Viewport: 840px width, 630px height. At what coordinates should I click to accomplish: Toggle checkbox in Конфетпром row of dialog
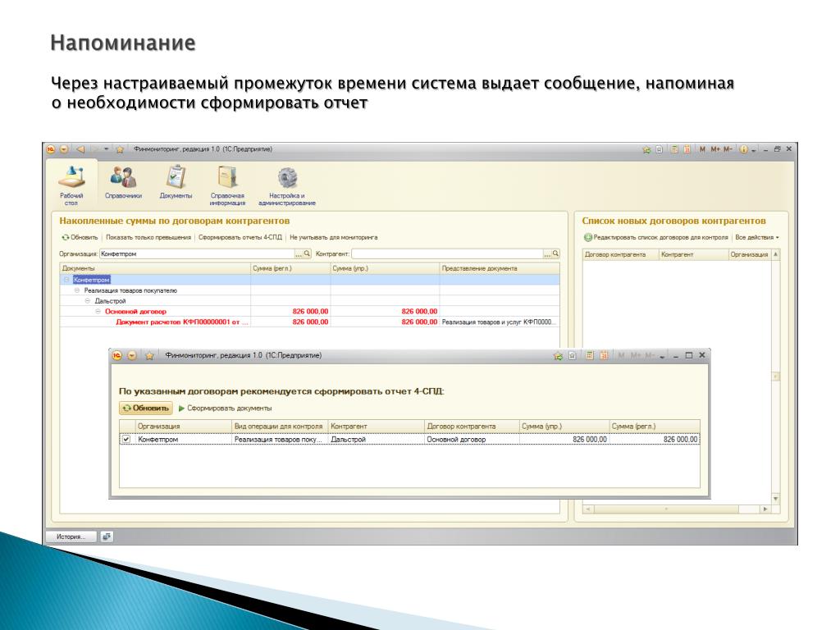click(x=126, y=440)
